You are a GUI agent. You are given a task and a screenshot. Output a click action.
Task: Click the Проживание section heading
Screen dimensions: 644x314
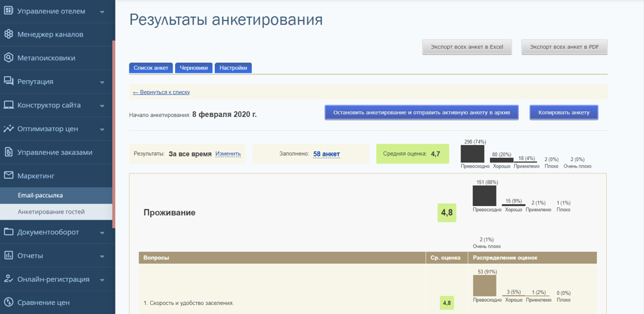click(x=169, y=213)
